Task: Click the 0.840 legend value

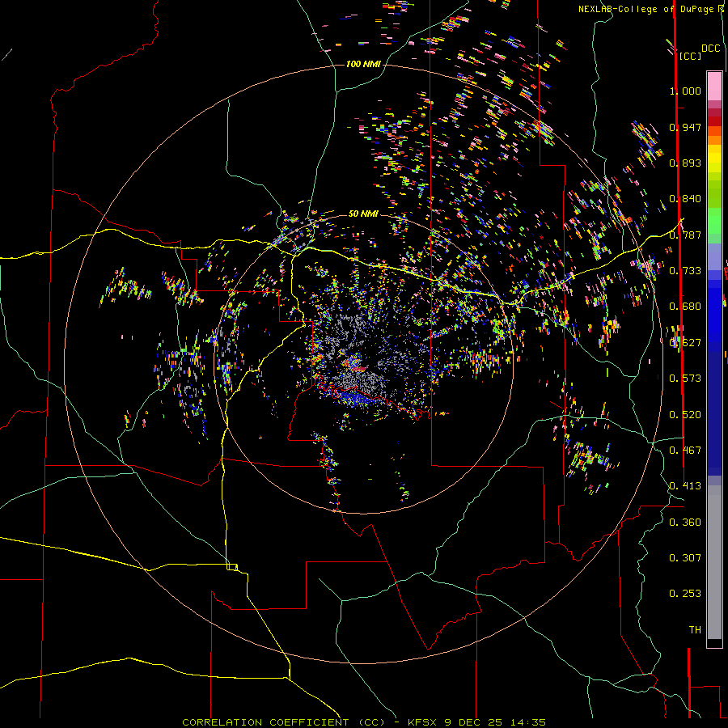Action: click(685, 199)
